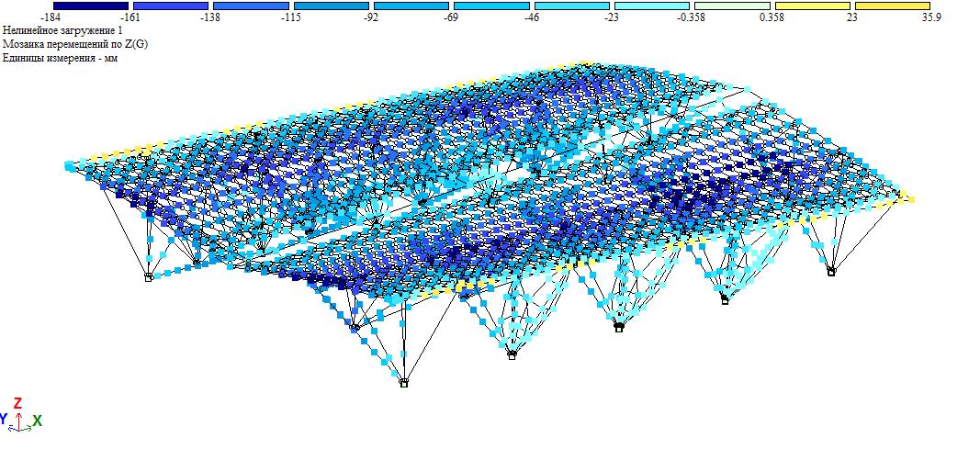Click the 'Единицы измерения - мм' label
Image resolution: width=980 pixels, height=449 pixels.
60,58
